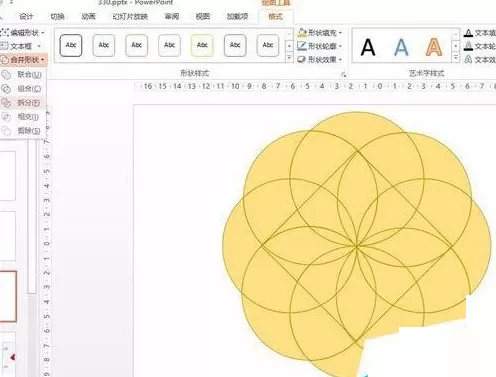Apply the green-outlined Abc shape style
The image size is (496, 377).
click(x=202, y=45)
